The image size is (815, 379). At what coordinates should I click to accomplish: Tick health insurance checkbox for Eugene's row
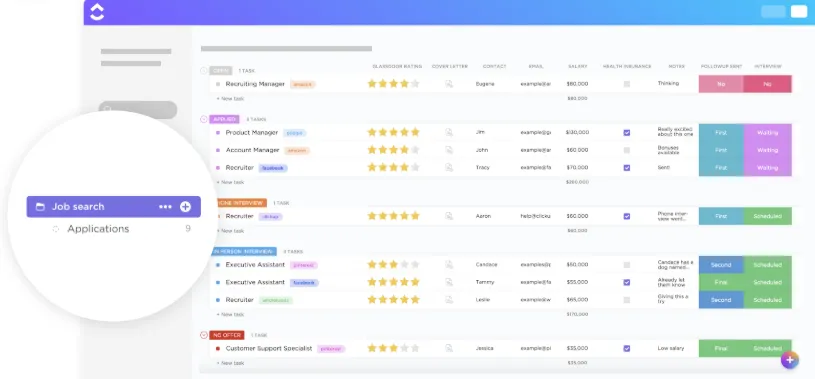point(627,84)
